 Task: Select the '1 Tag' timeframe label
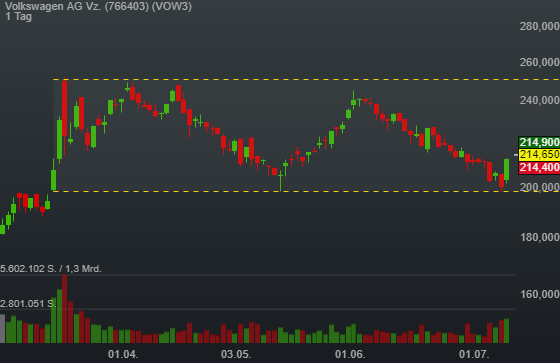tap(19, 16)
